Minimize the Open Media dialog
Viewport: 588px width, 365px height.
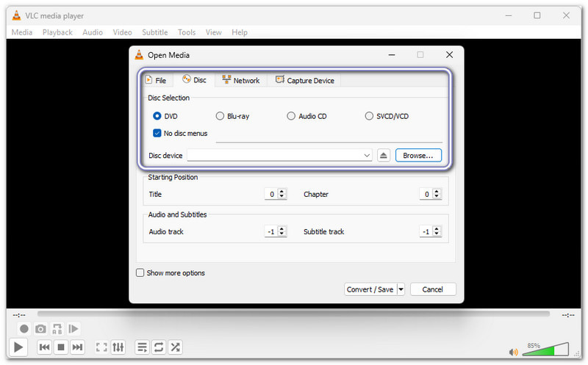coord(392,54)
